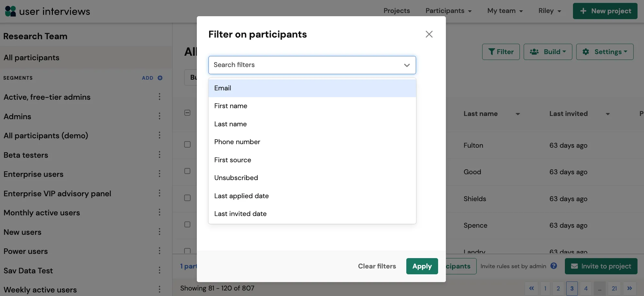Check the Fulton row checkbox
The height and width of the screenshot is (296, 644).
[187, 144]
